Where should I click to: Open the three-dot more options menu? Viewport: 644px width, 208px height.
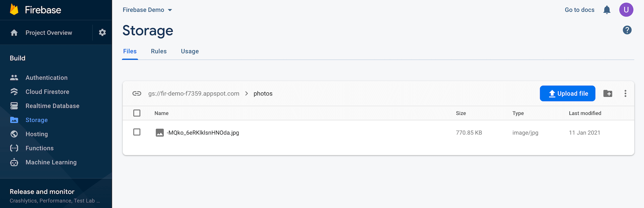click(625, 93)
